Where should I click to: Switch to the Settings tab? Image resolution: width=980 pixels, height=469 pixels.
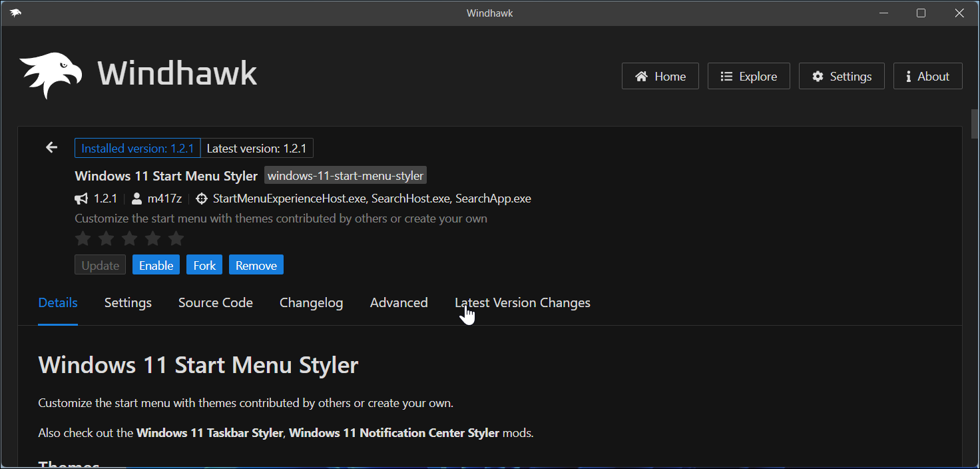click(x=127, y=302)
